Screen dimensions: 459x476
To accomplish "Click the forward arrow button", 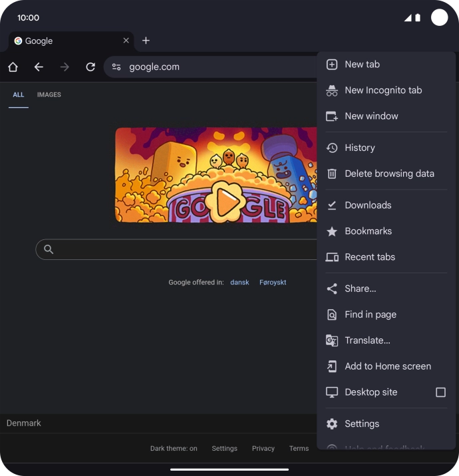I will (x=65, y=66).
